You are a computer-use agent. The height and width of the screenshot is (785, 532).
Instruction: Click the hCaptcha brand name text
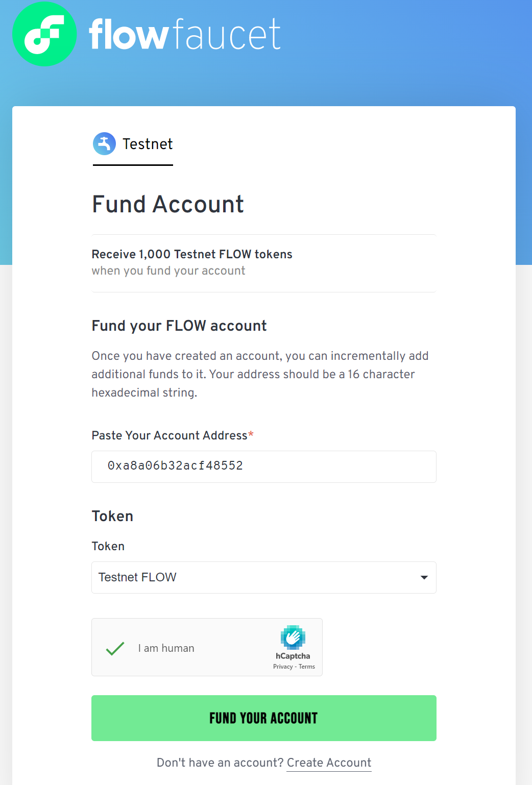[293, 656]
